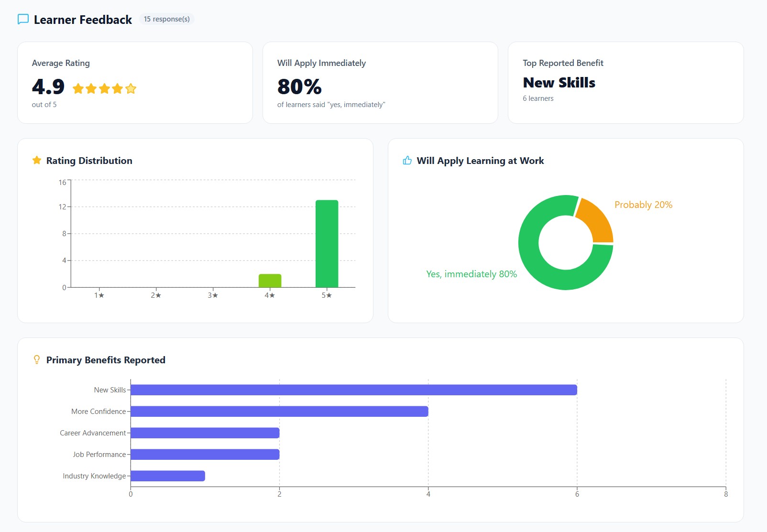Click the second star of the average rating
Screen dimensions: 767x532
tap(92, 88)
